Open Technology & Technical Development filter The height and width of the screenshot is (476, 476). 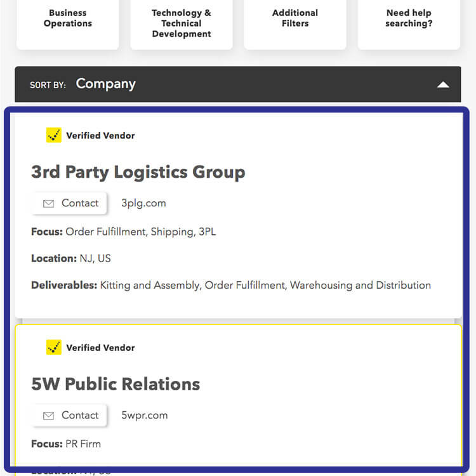(182, 23)
